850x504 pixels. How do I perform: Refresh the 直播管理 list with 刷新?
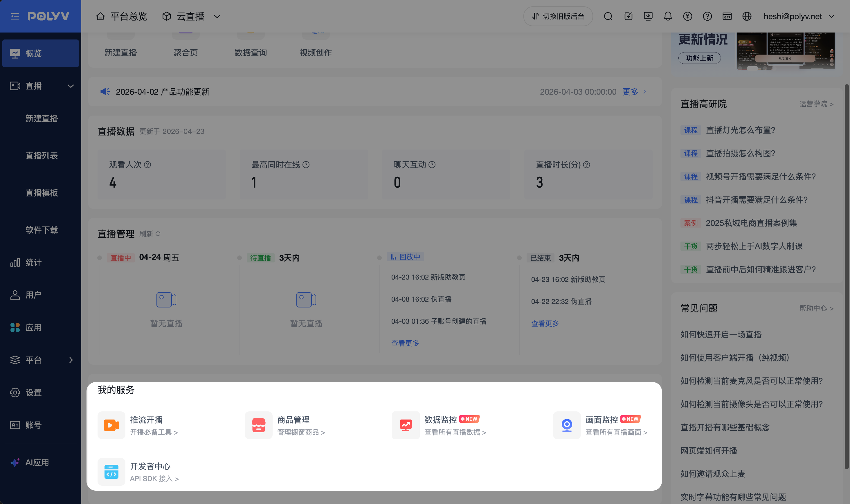tap(150, 234)
